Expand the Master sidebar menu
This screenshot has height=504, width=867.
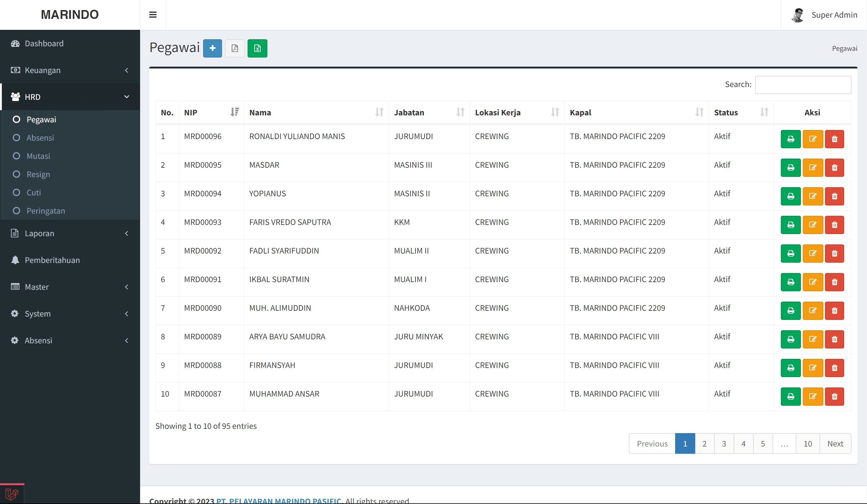point(70,287)
